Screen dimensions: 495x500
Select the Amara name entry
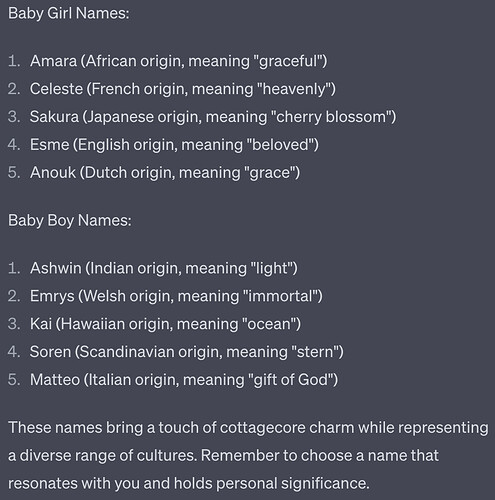click(179, 61)
